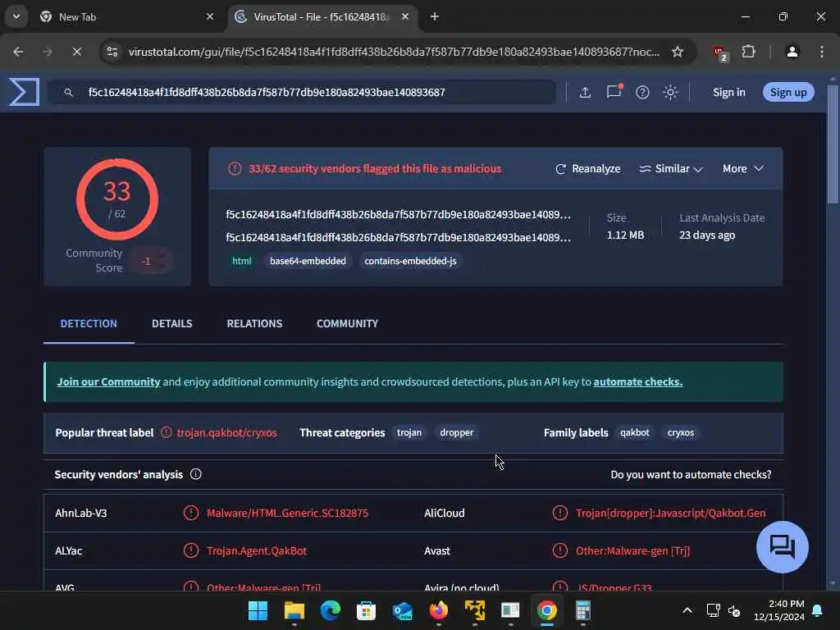Click the Do you want to automate checks? link
840x630 pixels.
[x=691, y=475]
